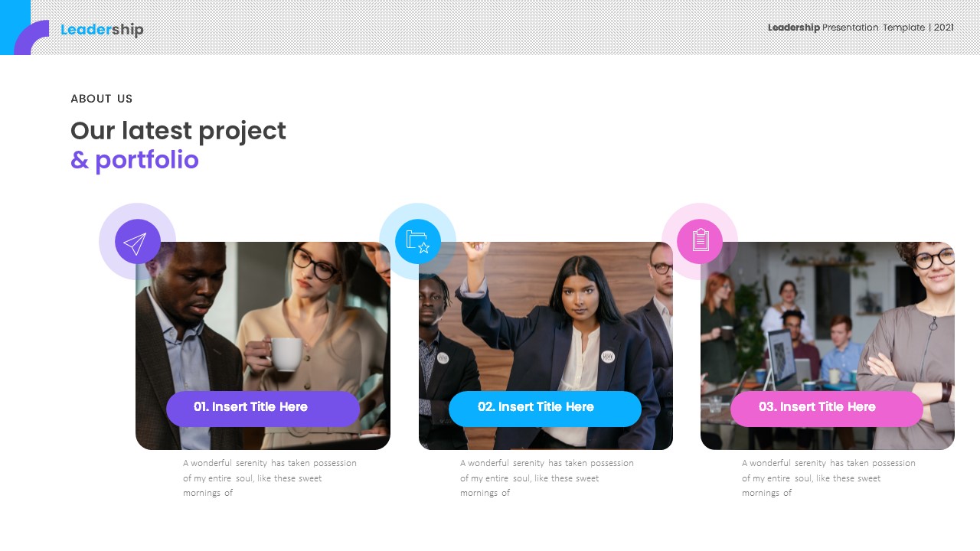980x551 pixels.
Task: Click the description text under the third photo
Action: 828,478
